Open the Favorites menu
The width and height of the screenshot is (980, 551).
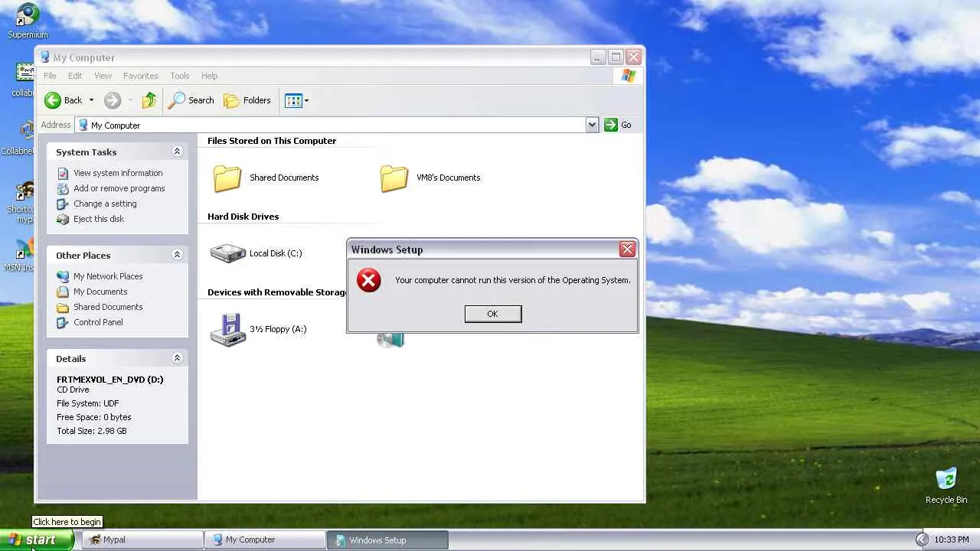141,76
